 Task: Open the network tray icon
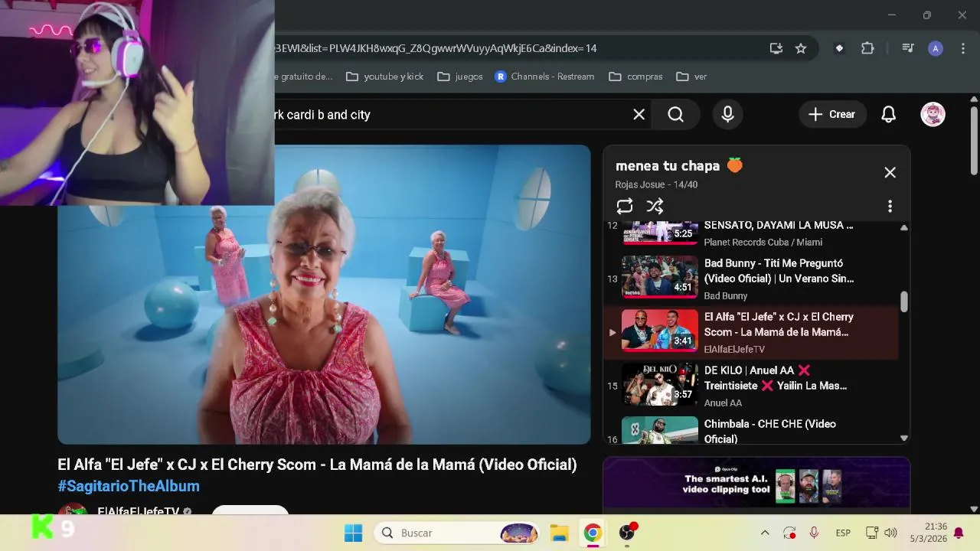pyautogui.click(x=872, y=533)
